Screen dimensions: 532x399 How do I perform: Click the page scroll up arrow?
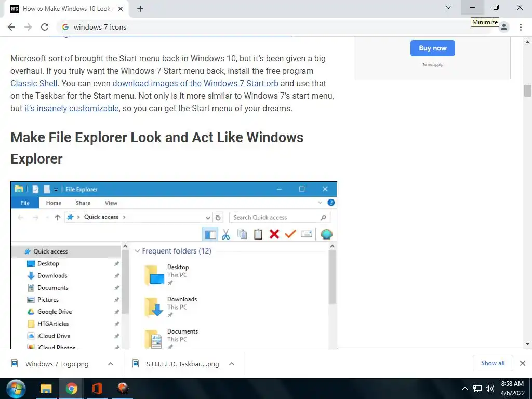pos(528,42)
